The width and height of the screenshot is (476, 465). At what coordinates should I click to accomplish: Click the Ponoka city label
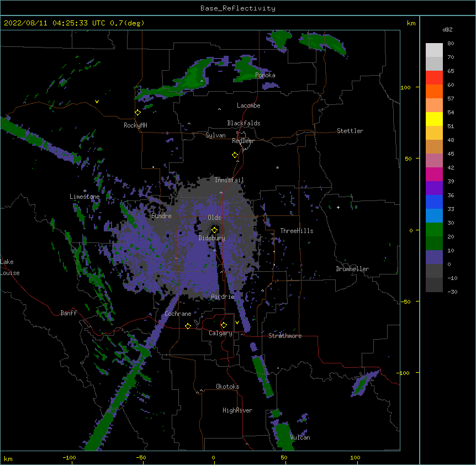265,75
